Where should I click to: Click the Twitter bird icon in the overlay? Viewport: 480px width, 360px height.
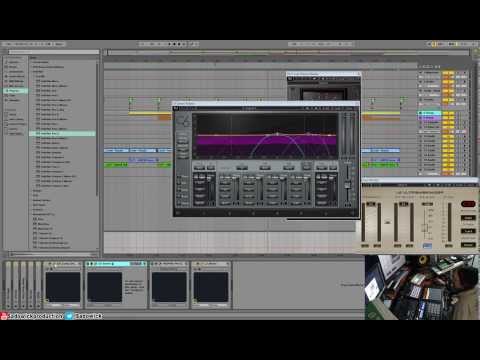pyautogui.click(x=69, y=316)
